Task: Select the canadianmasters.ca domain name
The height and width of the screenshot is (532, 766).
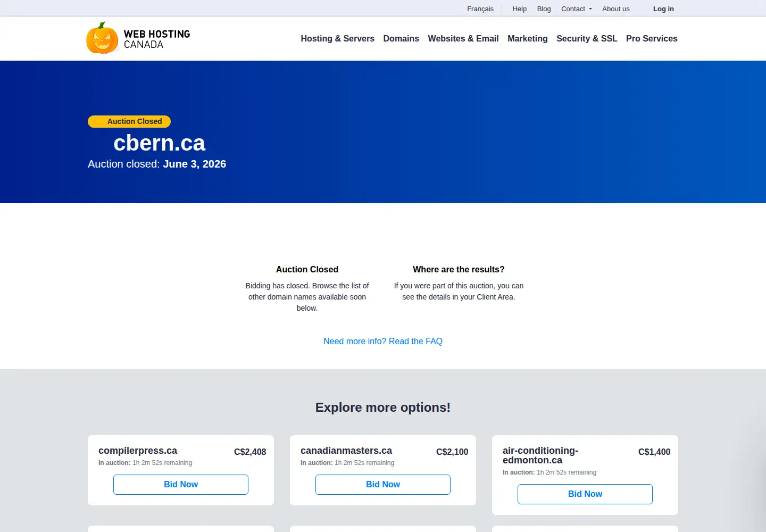Action: pyautogui.click(x=346, y=451)
